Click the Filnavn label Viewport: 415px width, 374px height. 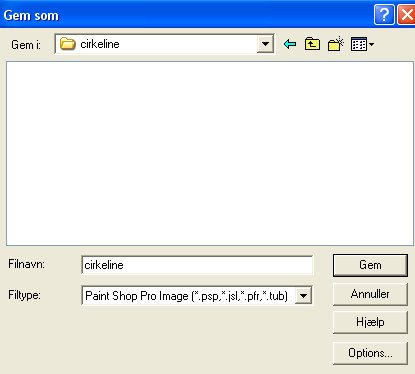26,264
